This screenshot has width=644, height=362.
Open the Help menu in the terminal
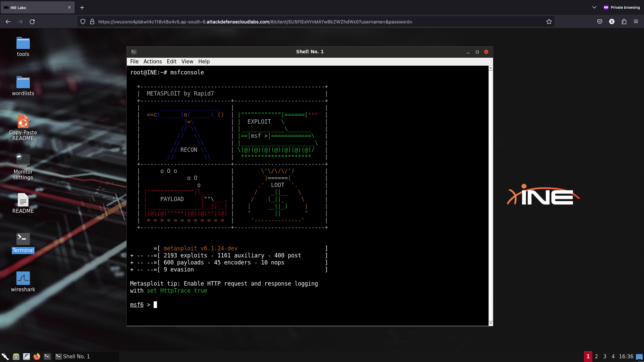pyautogui.click(x=204, y=62)
